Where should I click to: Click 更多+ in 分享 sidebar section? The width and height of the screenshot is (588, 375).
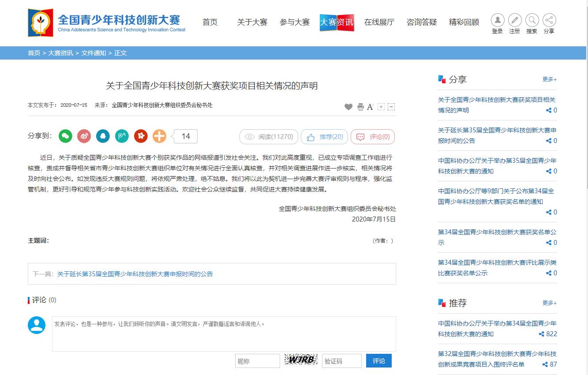pyautogui.click(x=550, y=79)
